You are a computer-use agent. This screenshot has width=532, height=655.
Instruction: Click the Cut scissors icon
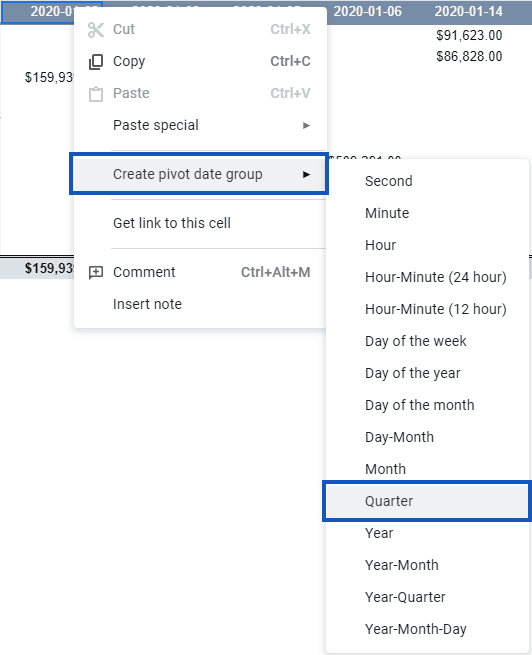pos(96,30)
